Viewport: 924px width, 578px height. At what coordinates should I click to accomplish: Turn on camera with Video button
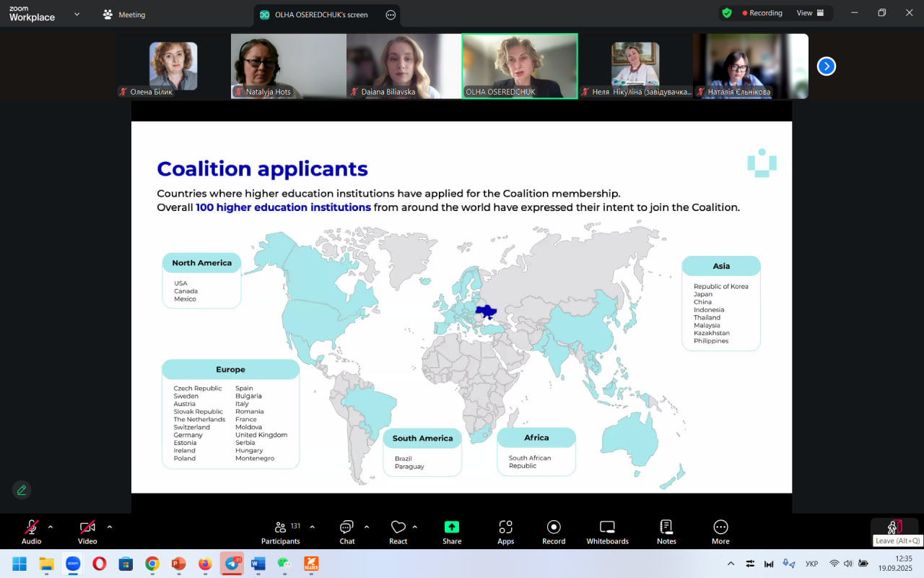[x=87, y=532]
